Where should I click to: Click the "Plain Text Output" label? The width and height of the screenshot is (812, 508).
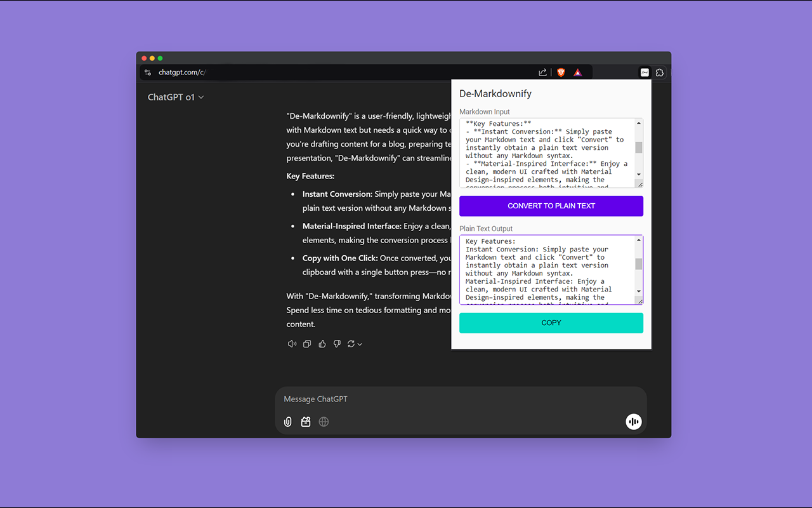486,229
